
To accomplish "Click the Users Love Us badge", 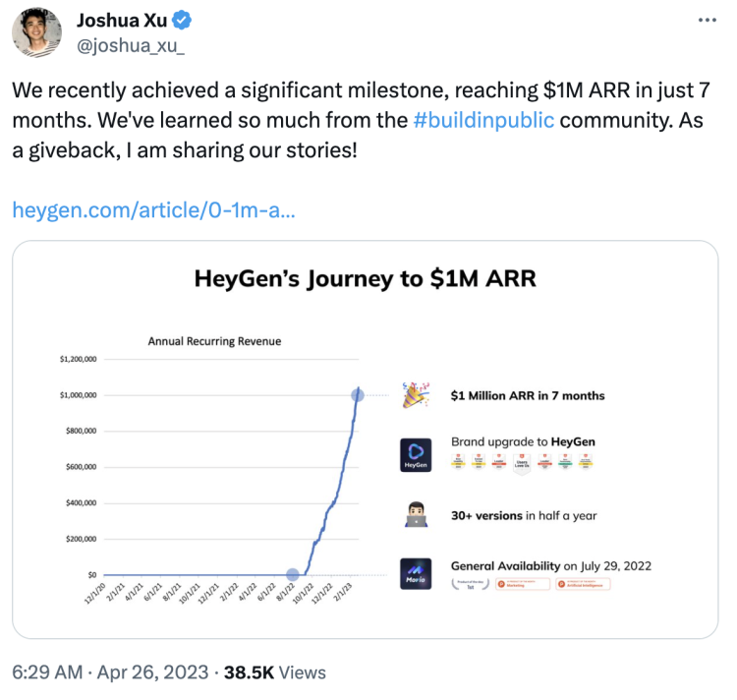I will (x=522, y=463).
